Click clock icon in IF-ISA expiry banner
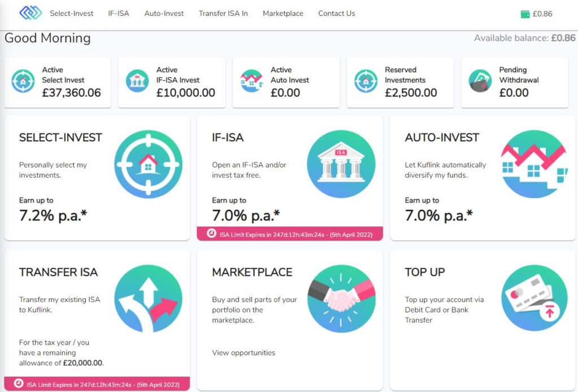 pyautogui.click(x=211, y=234)
